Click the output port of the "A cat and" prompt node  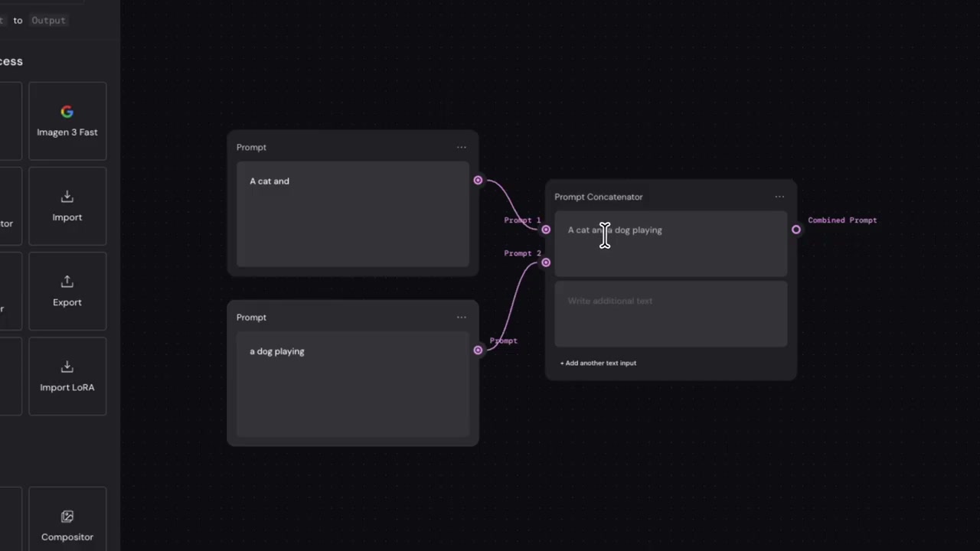coord(478,181)
